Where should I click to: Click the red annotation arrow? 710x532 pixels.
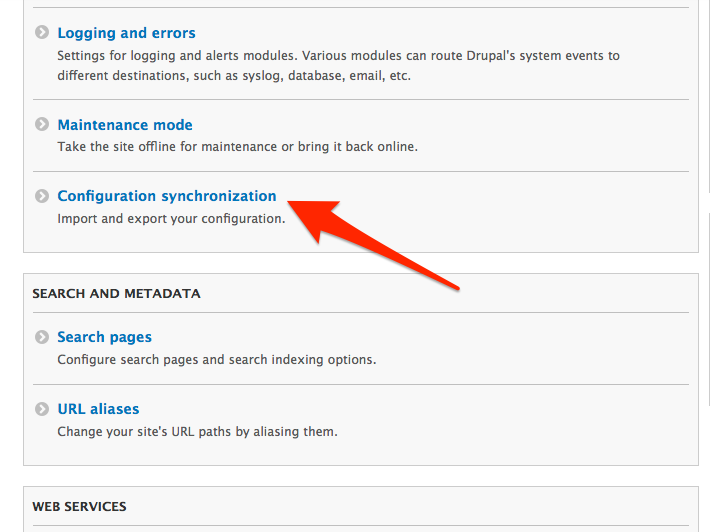[x=373, y=244]
